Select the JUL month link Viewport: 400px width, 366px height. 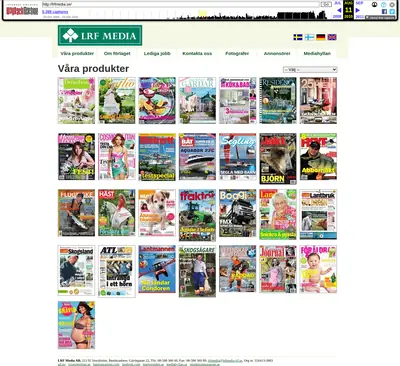[x=338, y=3]
